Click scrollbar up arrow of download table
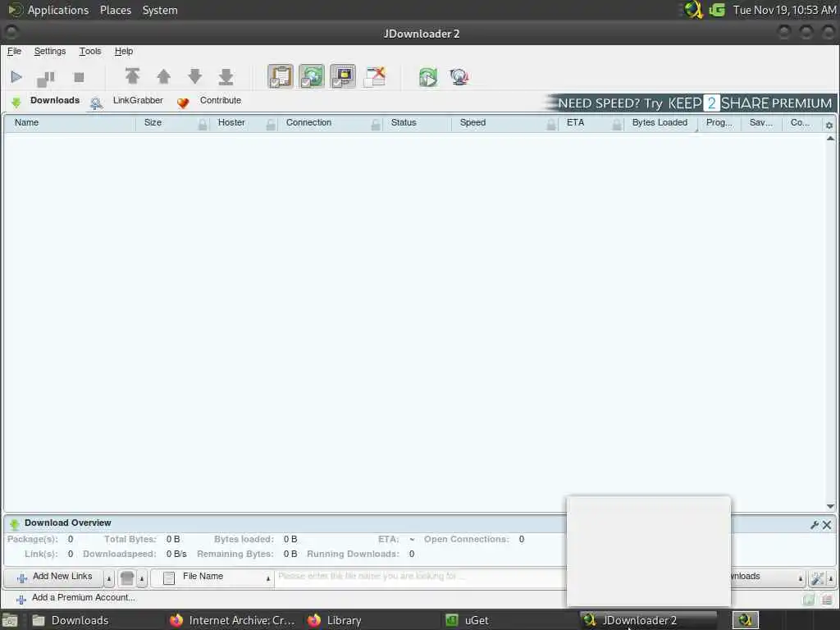Image resolution: width=840 pixels, height=630 pixels. 830,139
